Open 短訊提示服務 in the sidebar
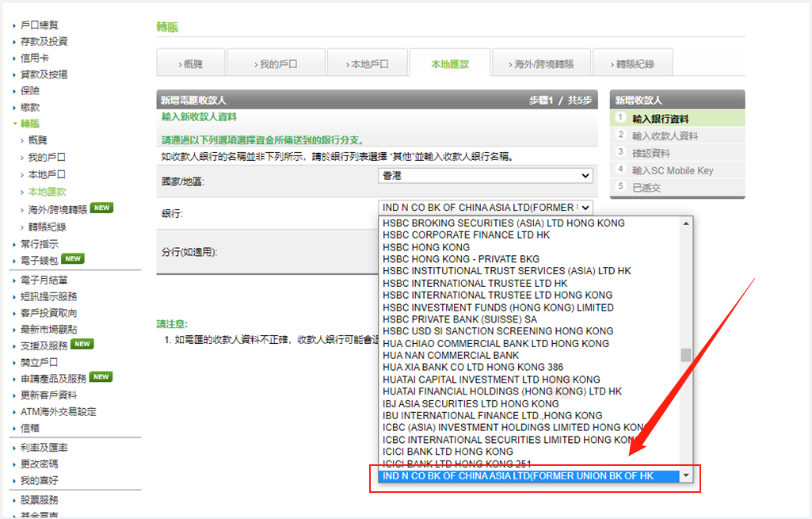This screenshot has width=812, height=519. coord(48,296)
